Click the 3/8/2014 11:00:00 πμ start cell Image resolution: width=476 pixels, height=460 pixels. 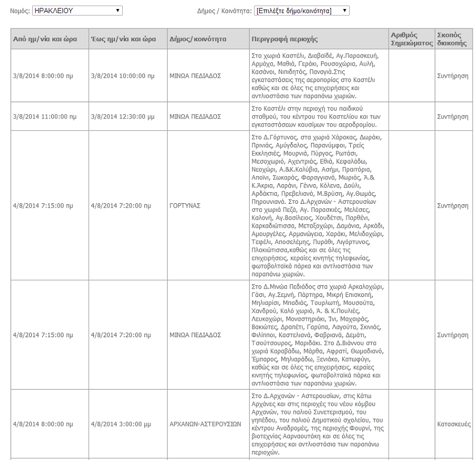pyautogui.click(x=44, y=116)
